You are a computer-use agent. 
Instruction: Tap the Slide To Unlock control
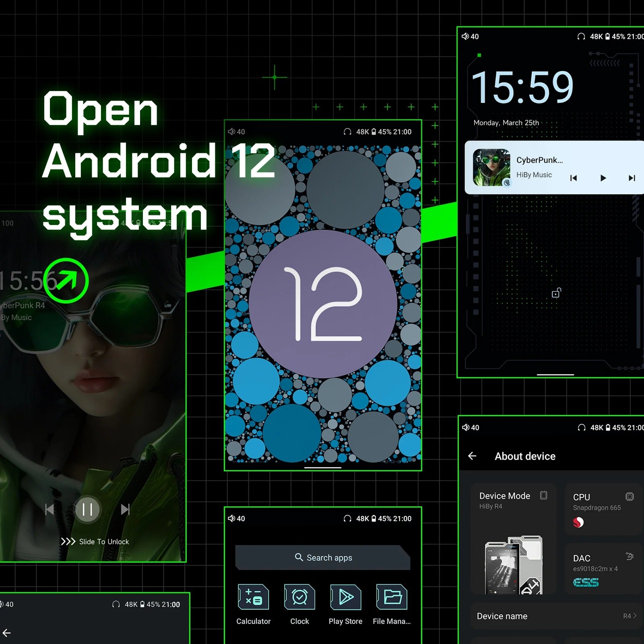click(x=95, y=541)
